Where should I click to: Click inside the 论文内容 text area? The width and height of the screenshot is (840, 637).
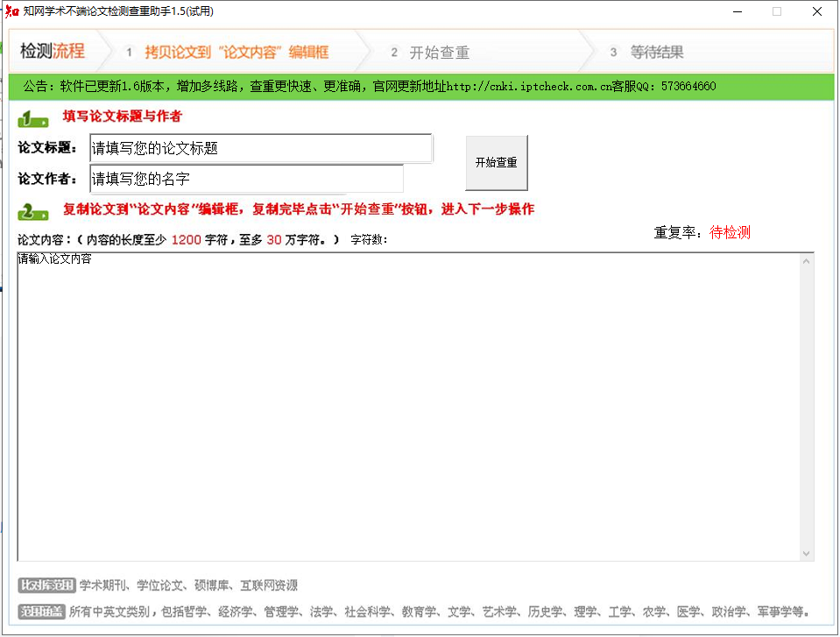(x=409, y=407)
